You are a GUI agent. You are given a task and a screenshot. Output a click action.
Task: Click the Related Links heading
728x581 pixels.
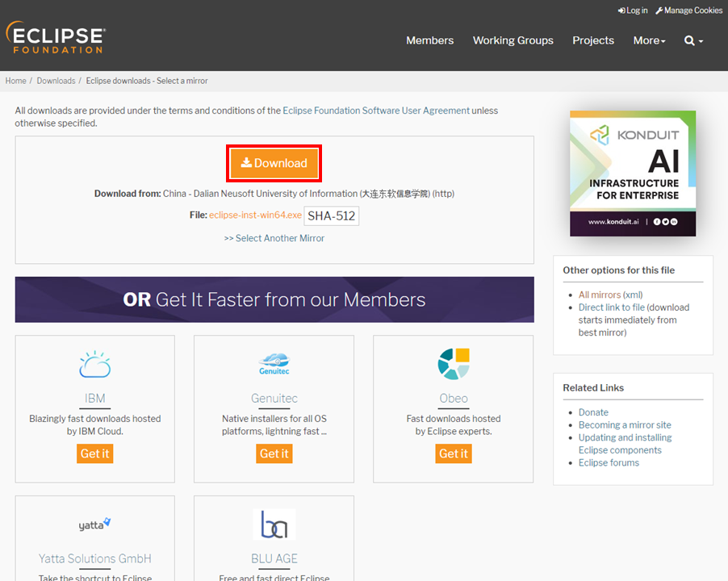593,387
